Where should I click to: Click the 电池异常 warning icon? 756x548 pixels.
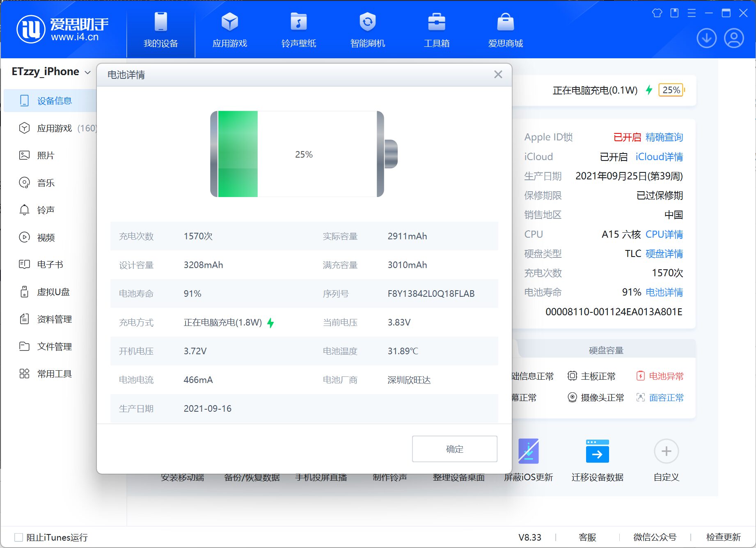(640, 376)
